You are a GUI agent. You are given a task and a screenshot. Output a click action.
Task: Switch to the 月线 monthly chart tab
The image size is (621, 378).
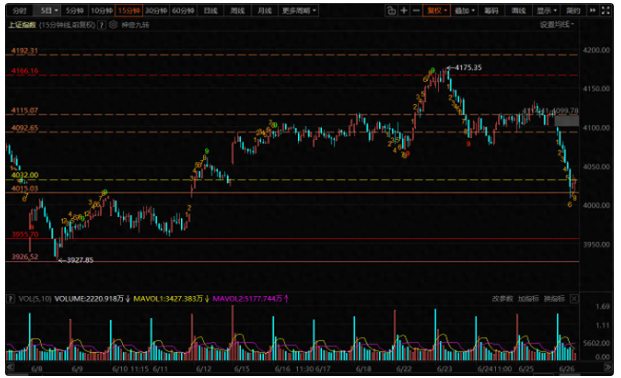(264, 11)
